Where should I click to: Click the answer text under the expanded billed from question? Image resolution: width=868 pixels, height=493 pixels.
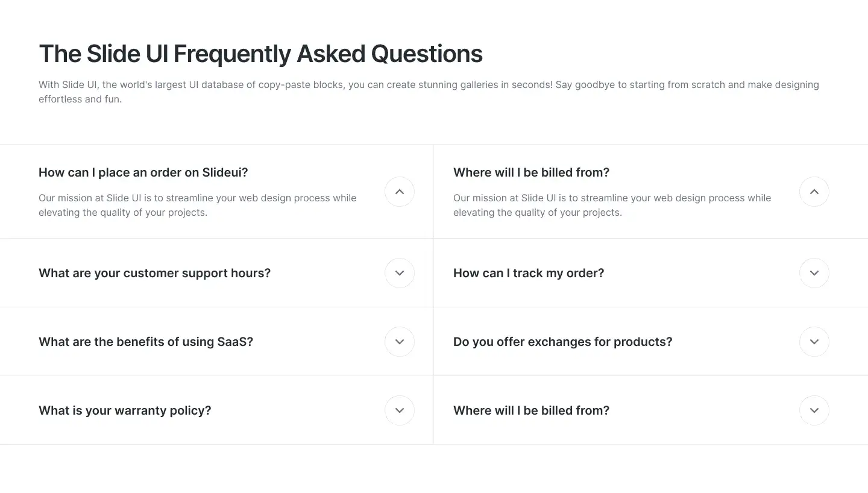tap(612, 205)
